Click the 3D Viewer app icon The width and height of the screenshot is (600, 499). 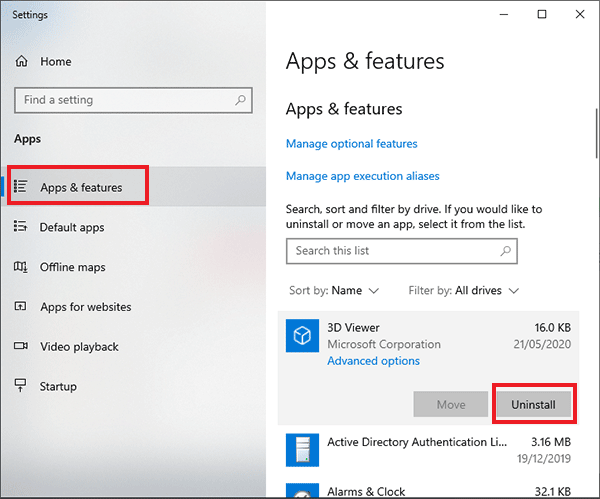pos(302,336)
